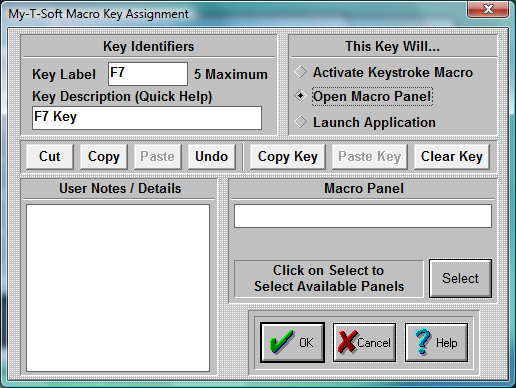Select Activate Keystroke Macro radio option

[383, 72]
